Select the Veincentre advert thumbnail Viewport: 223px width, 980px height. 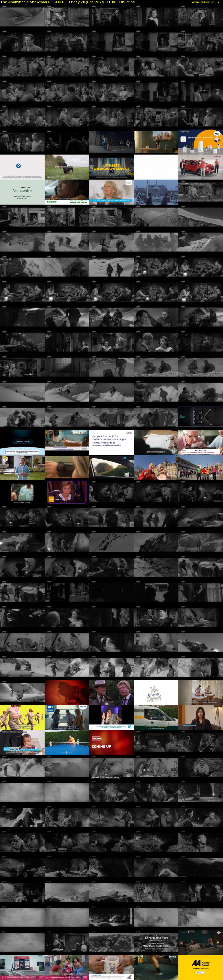point(22,192)
